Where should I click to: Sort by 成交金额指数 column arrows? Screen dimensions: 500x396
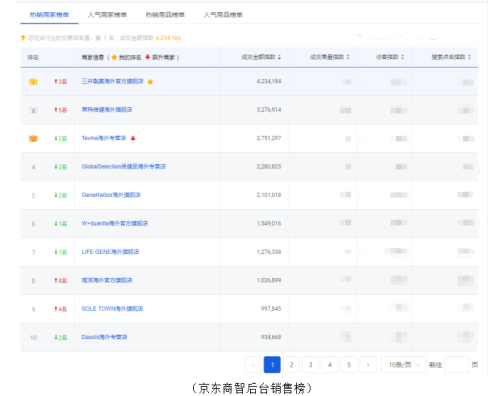pyautogui.click(x=279, y=57)
